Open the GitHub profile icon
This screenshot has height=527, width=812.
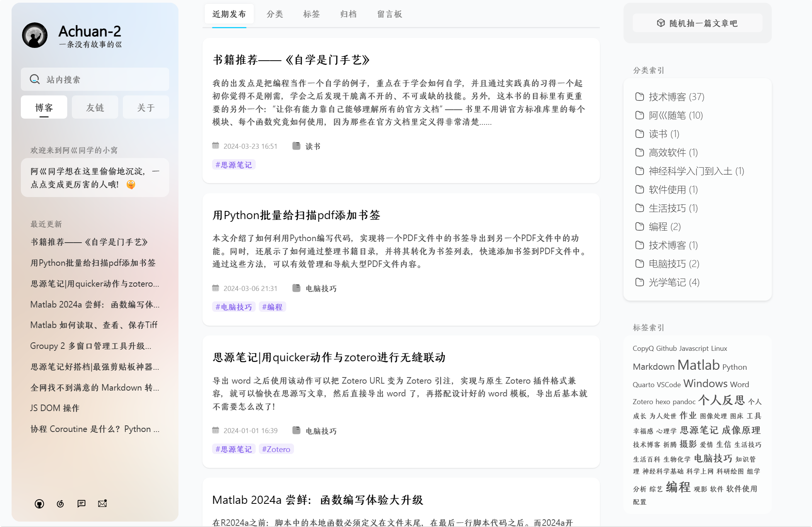tap(39, 503)
